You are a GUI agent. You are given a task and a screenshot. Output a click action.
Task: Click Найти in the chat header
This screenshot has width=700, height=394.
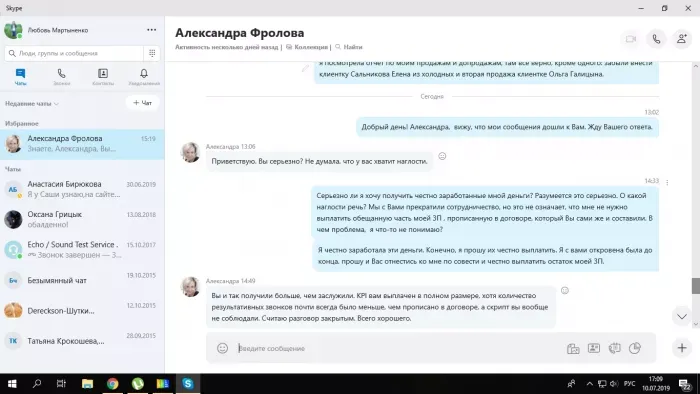349,47
